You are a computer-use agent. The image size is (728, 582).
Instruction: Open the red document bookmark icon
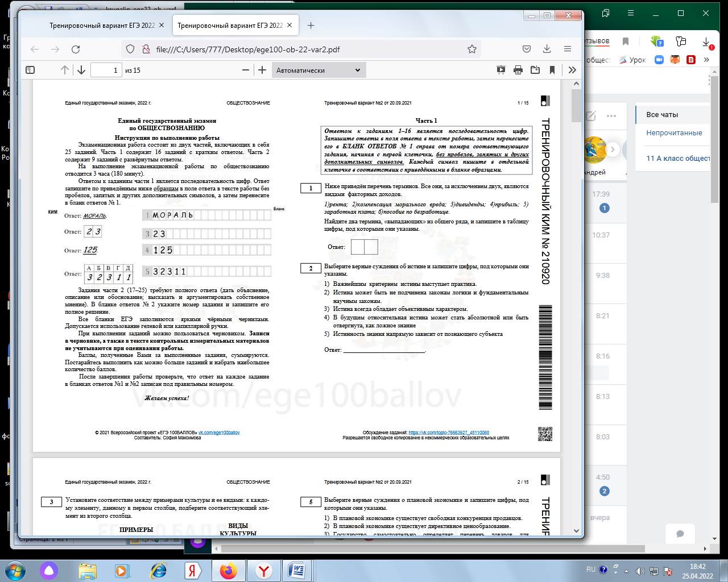pos(691,60)
